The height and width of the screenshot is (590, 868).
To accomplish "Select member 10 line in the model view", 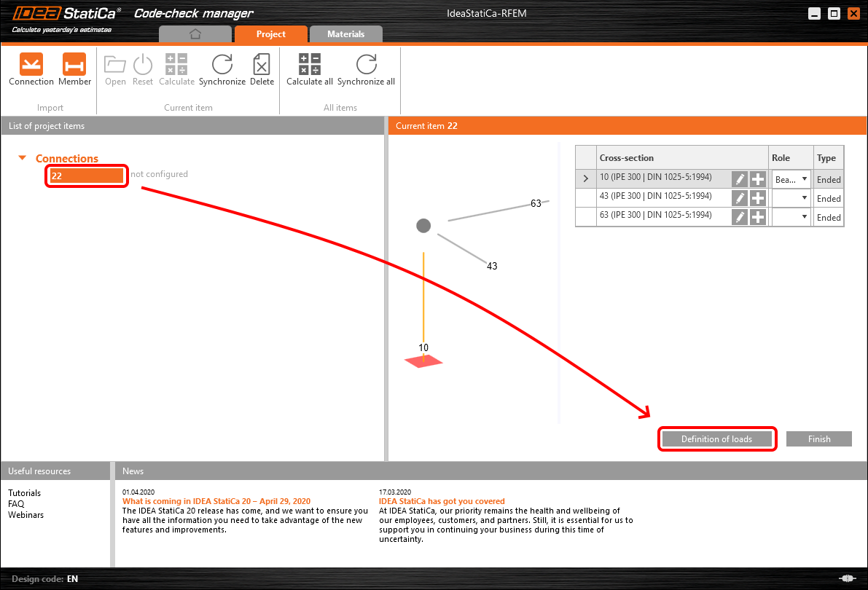I will click(423, 296).
